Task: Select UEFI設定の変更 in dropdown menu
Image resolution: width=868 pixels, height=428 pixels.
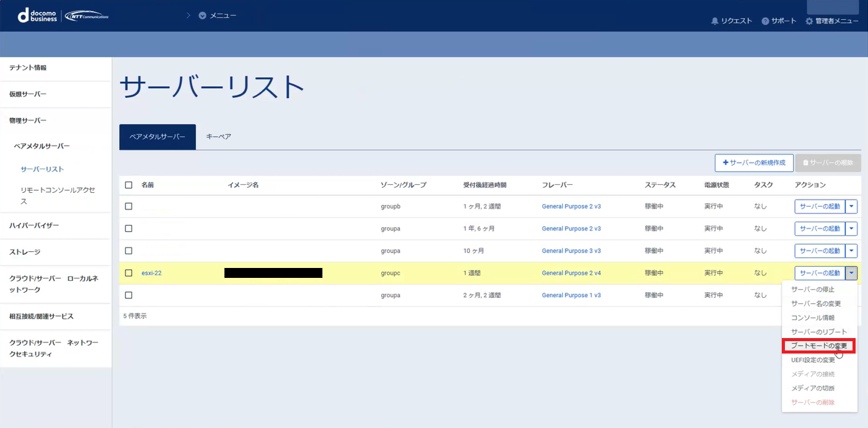Action: (x=817, y=360)
